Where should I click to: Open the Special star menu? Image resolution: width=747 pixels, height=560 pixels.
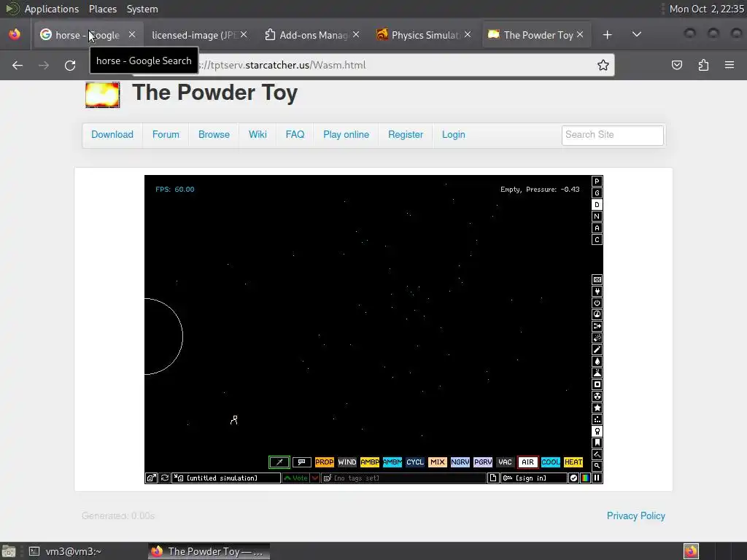[597, 408]
